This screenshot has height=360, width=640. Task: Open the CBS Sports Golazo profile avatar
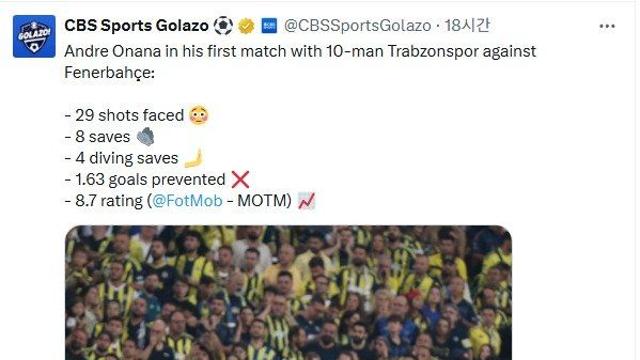click(x=34, y=36)
